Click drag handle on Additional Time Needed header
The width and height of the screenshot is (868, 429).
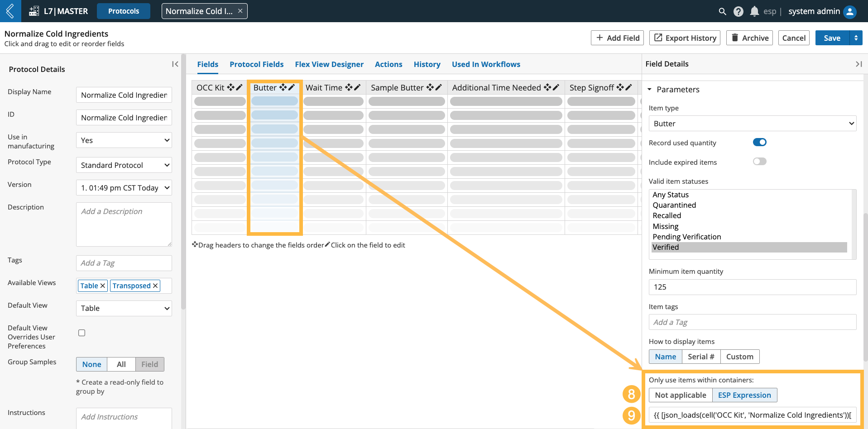[x=547, y=87]
